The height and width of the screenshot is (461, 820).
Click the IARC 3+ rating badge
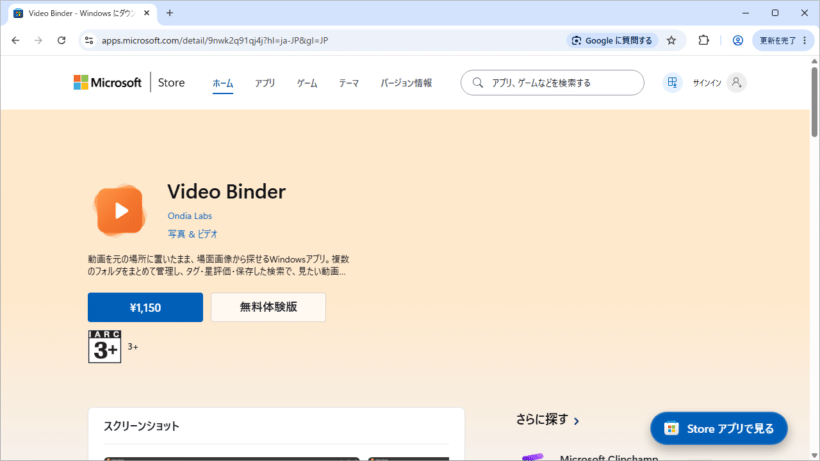pos(105,347)
